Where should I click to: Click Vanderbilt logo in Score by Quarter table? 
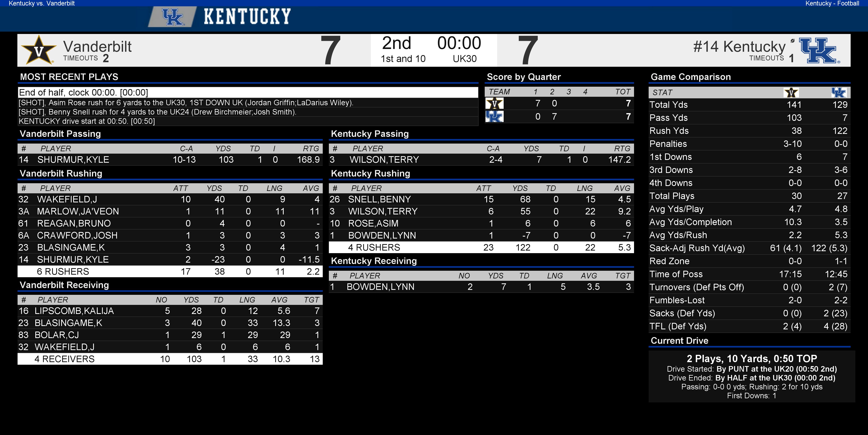[494, 103]
